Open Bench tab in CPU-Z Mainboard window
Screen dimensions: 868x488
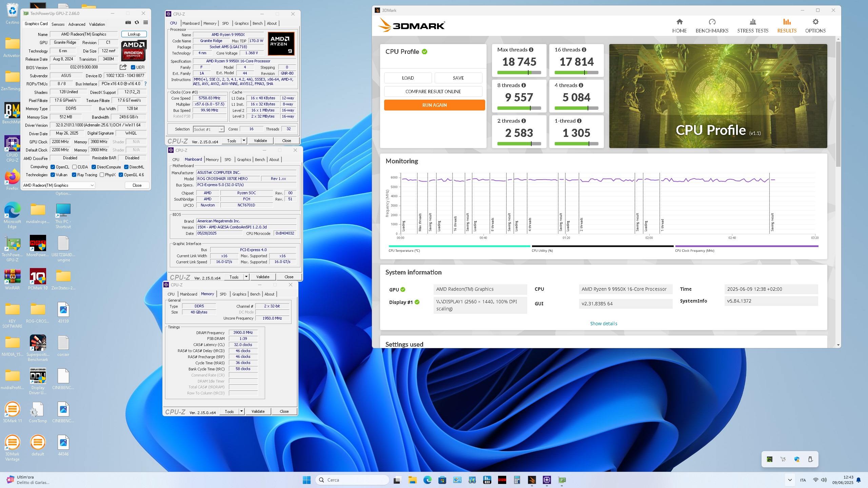pos(260,160)
